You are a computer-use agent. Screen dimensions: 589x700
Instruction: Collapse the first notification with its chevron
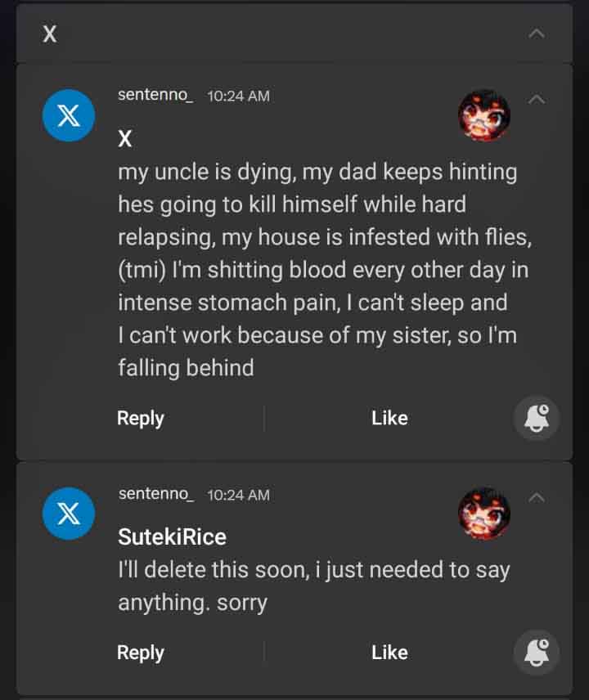coord(537,99)
